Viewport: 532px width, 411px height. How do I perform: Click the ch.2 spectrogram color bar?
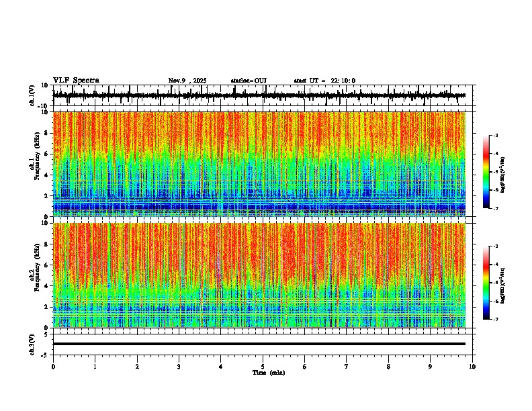point(486,283)
